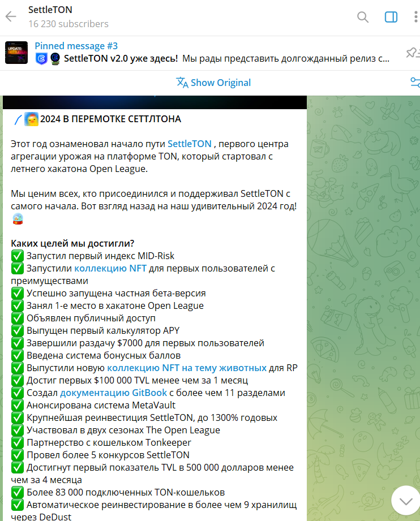Image resolution: width=420 pixels, height=521 pixels.
Task: Open the "документацию GitBook" link
Action: (x=113, y=393)
